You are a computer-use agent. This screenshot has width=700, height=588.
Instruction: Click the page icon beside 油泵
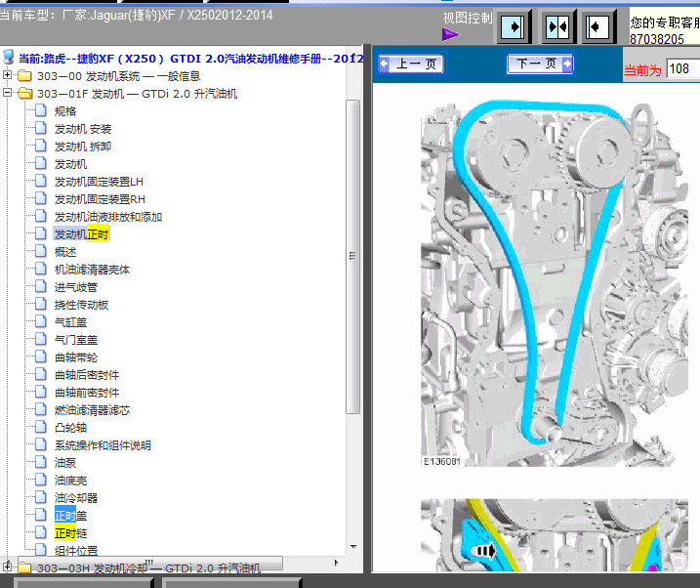click(41, 462)
